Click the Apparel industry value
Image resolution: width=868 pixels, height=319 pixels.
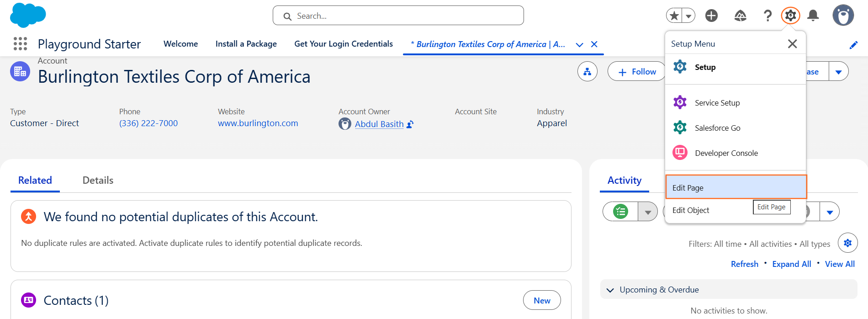pyautogui.click(x=552, y=123)
